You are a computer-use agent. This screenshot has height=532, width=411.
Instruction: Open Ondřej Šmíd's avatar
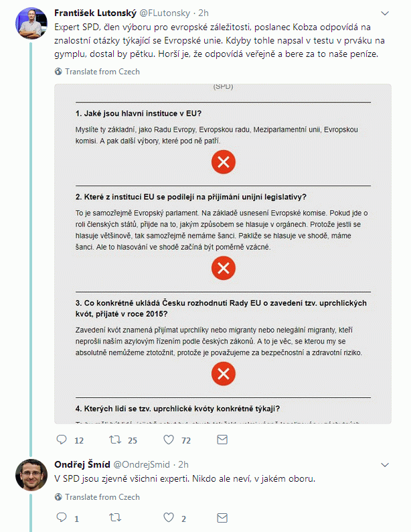31,475
